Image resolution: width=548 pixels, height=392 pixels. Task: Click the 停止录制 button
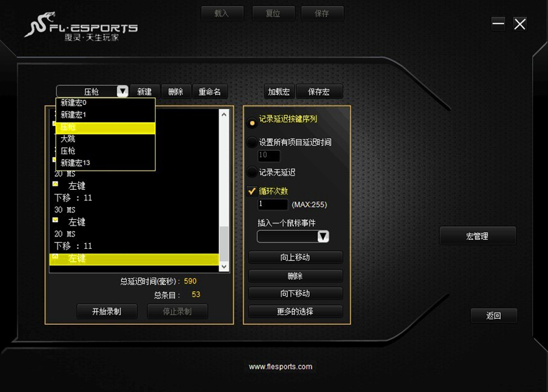177,311
